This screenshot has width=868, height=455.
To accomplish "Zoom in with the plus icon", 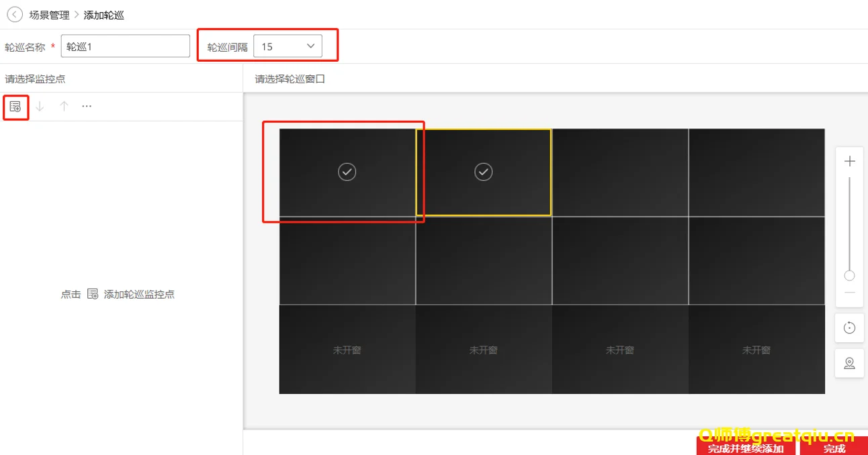I will point(849,161).
